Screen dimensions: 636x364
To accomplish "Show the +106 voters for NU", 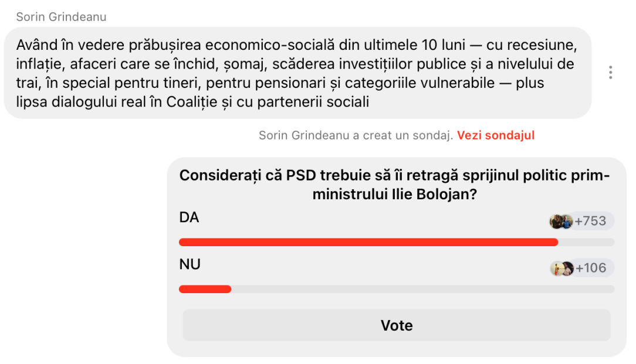I will click(591, 268).
